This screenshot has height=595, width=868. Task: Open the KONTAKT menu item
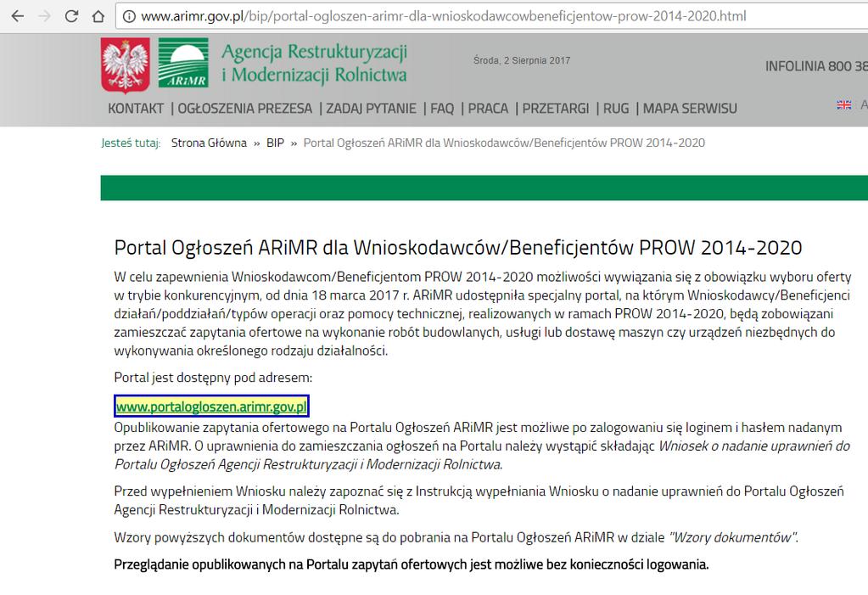[x=136, y=109]
